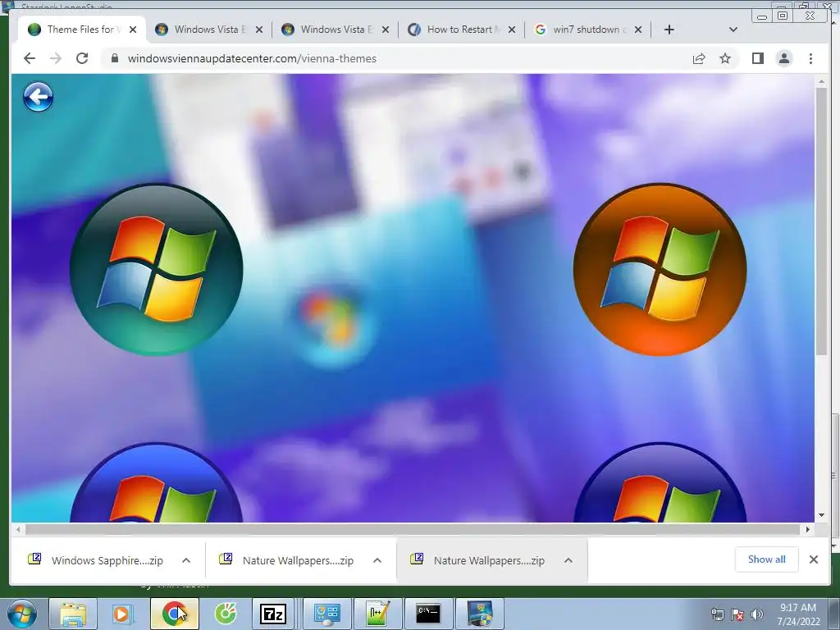Open the green circular taskbar app
Viewport: 840px width, 630px height.
226,614
